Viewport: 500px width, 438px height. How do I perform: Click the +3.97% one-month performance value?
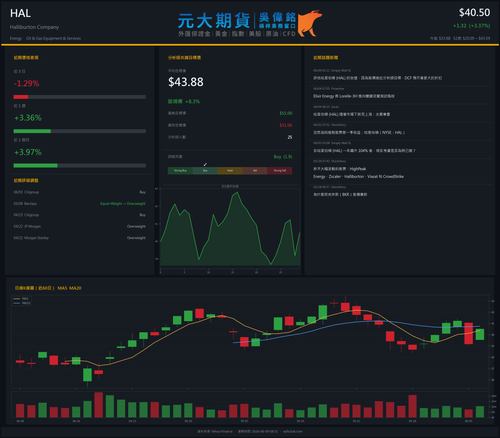[28, 152]
